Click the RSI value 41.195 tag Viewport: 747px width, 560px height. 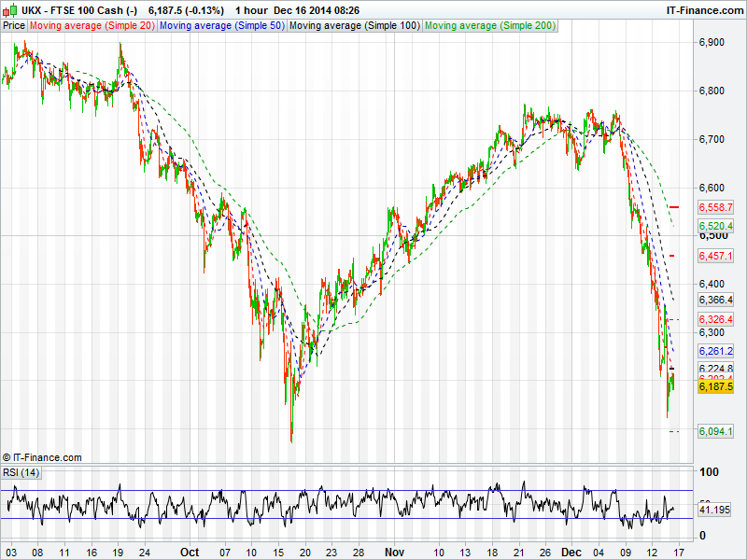pyautogui.click(x=716, y=511)
